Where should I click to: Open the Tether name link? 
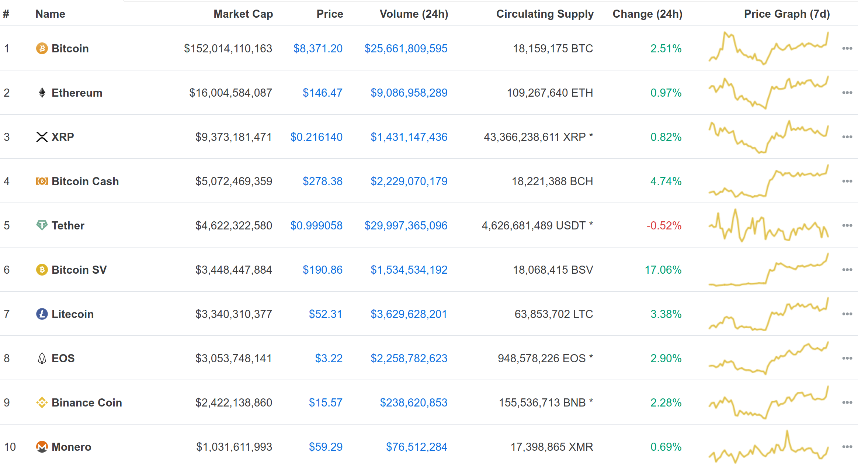pos(68,225)
